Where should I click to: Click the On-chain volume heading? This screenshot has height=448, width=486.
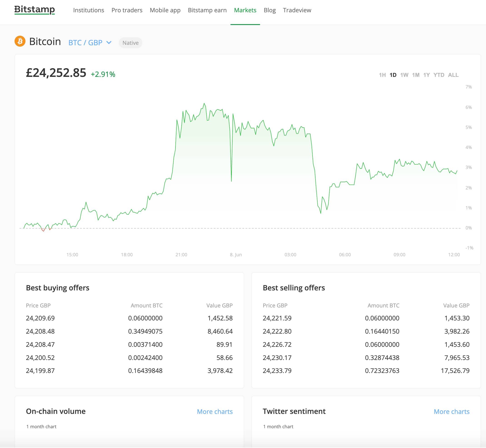[x=56, y=411]
